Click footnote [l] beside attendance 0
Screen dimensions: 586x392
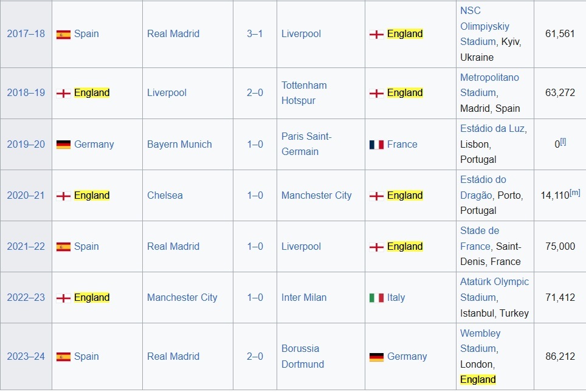point(563,142)
